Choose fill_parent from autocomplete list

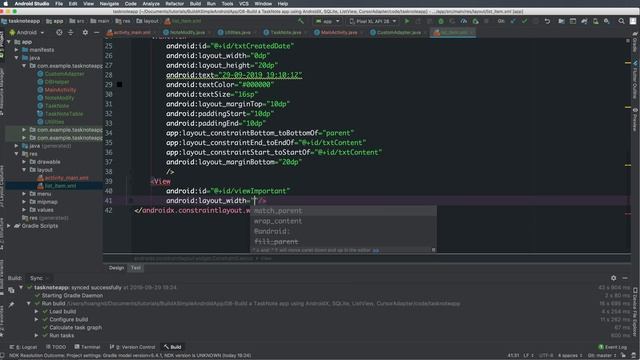coord(343,241)
